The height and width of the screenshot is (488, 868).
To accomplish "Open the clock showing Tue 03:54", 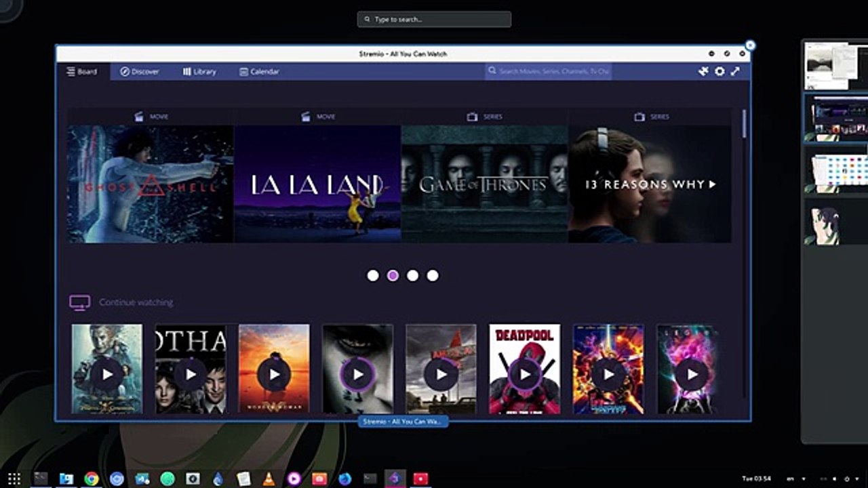I will click(756, 479).
